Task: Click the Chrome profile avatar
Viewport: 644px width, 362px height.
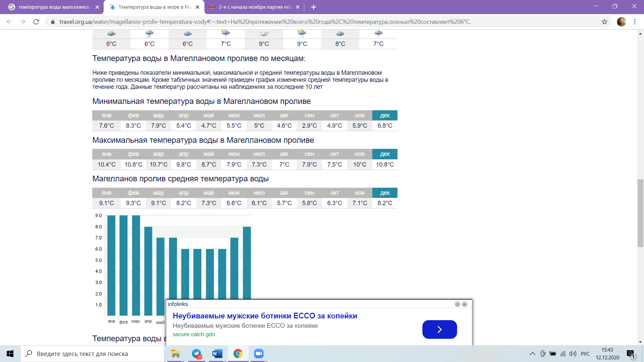Action: (x=621, y=22)
